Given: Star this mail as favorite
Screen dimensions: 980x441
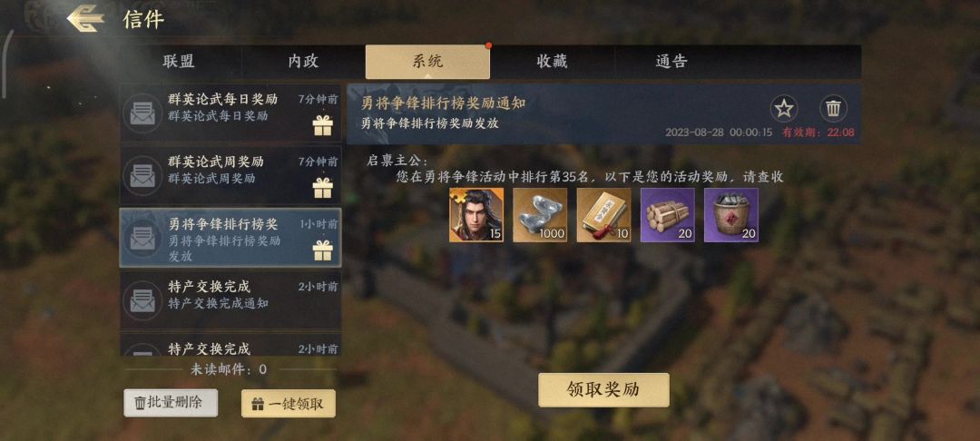Looking at the screenshot, I should (783, 109).
